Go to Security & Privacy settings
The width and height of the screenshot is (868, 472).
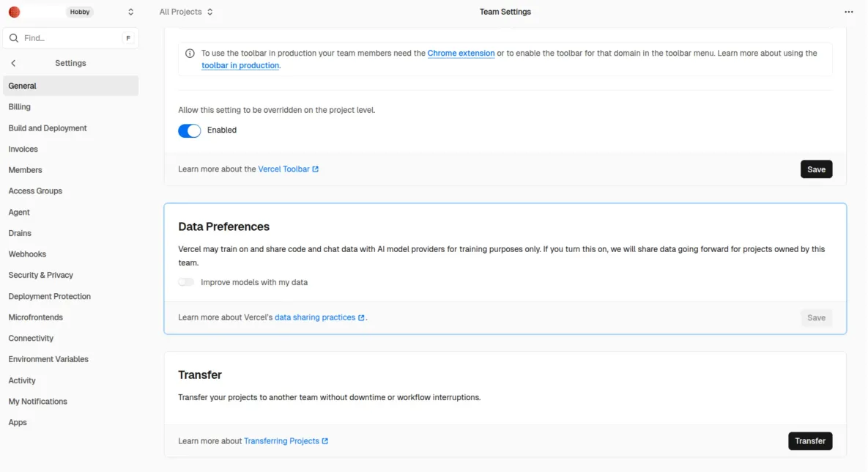(x=41, y=276)
